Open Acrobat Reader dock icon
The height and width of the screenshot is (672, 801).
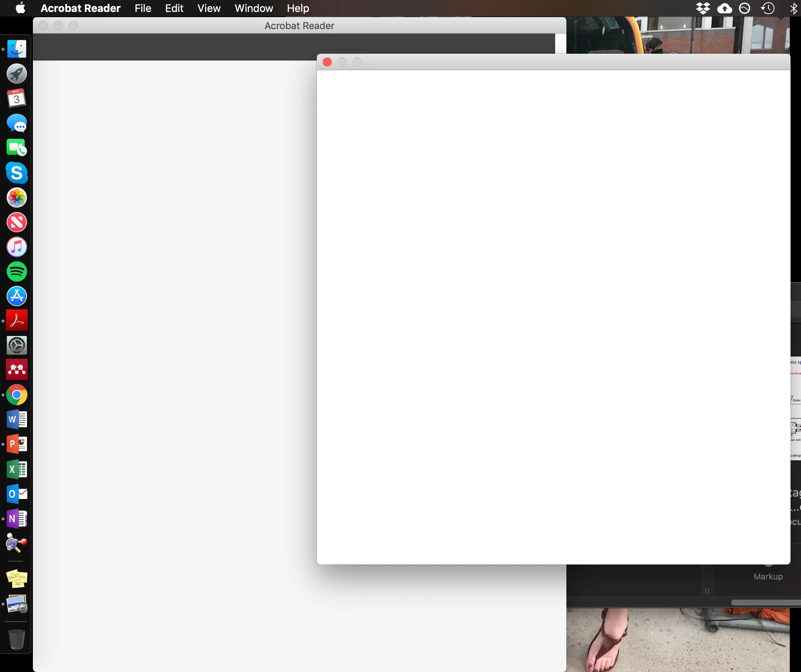point(17,321)
